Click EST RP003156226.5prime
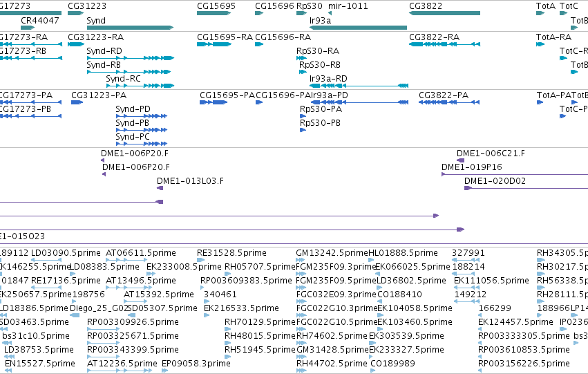 480,371
